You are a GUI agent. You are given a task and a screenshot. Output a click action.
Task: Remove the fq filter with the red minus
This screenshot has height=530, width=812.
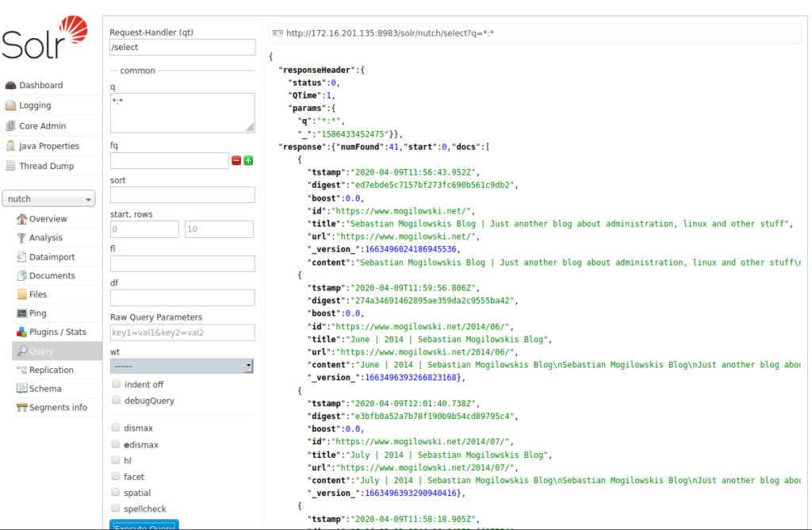236,159
